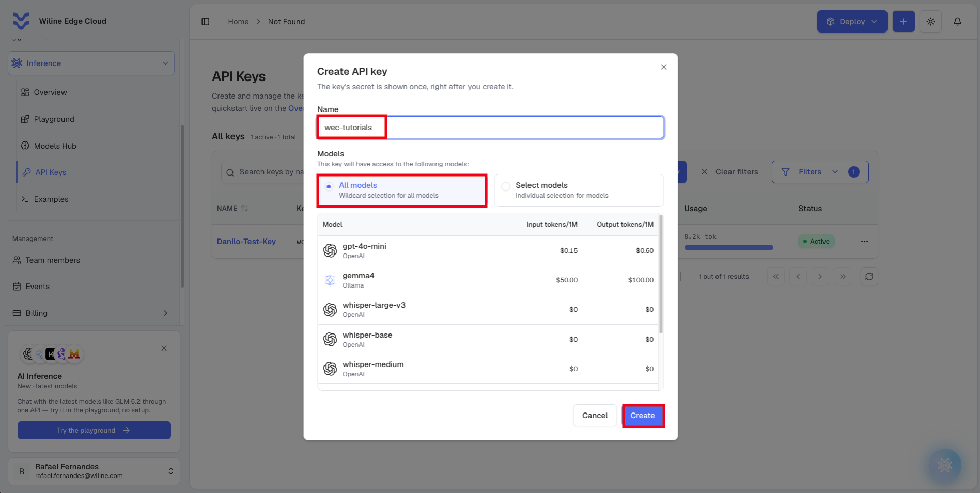Expand the Inference section dropdown
This screenshot has width=980, height=493.
coord(165,63)
